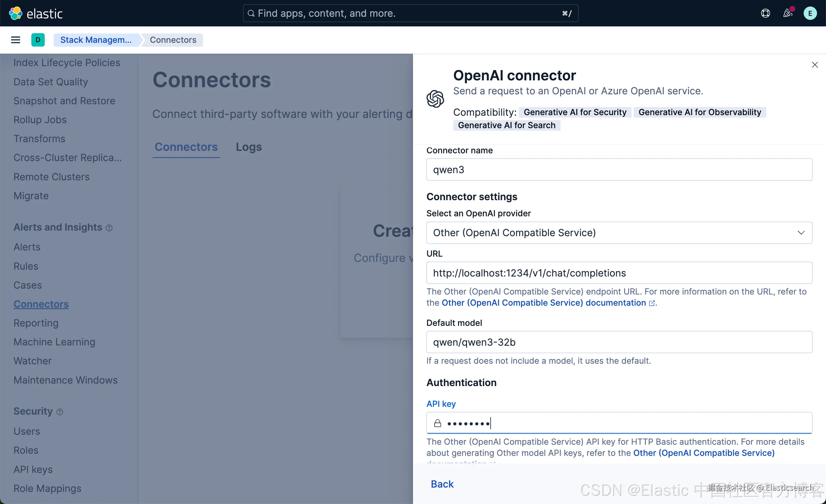
Task: Click into the URL input field
Action: coord(619,273)
